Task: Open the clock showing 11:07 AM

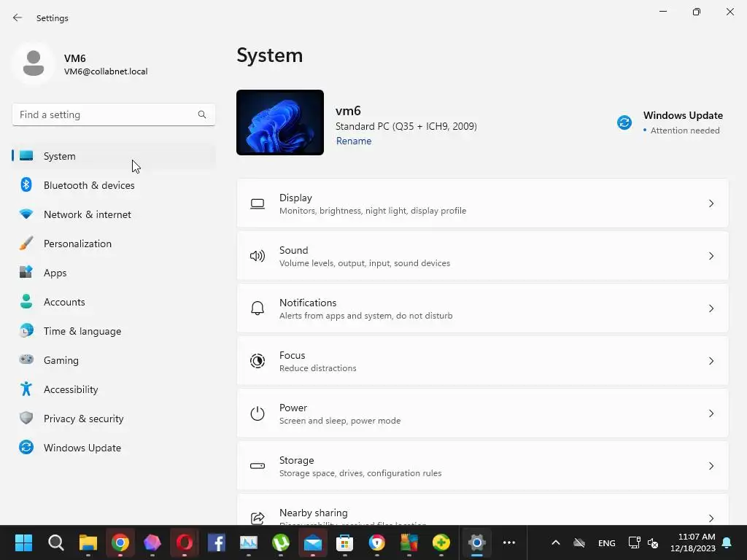Action: tap(693, 542)
